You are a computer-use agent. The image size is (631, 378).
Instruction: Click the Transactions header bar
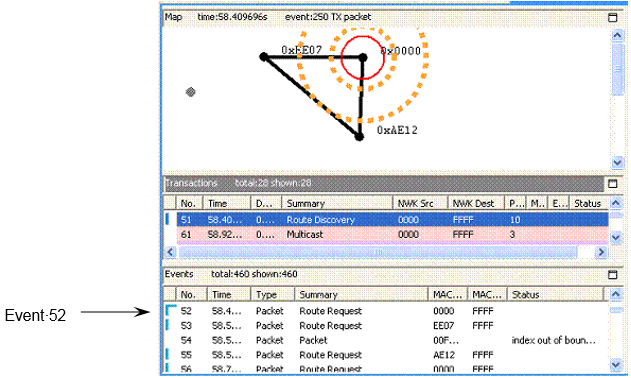pyautogui.click(x=384, y=184)
